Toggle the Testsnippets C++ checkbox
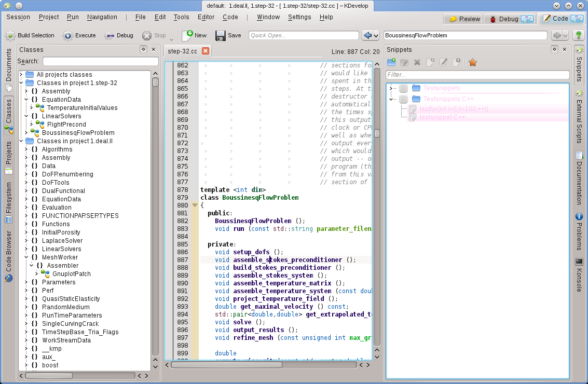 pos(403,99)
